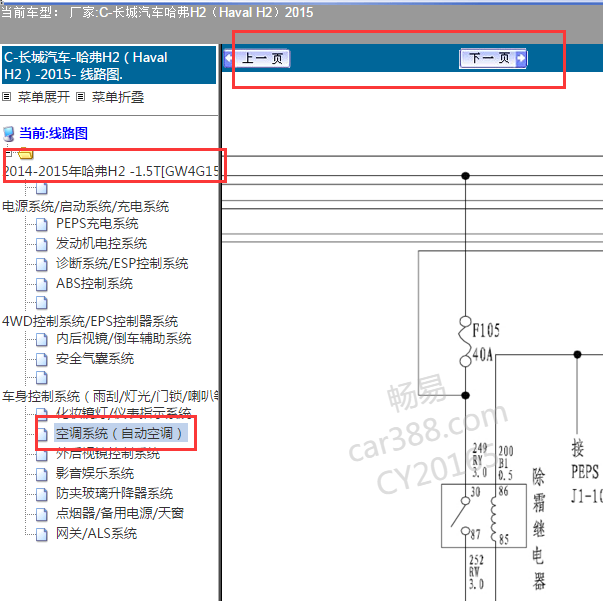Select 空调系统（自动空调） entry
This screenshot has width=603, height=601.
(121, 433)
